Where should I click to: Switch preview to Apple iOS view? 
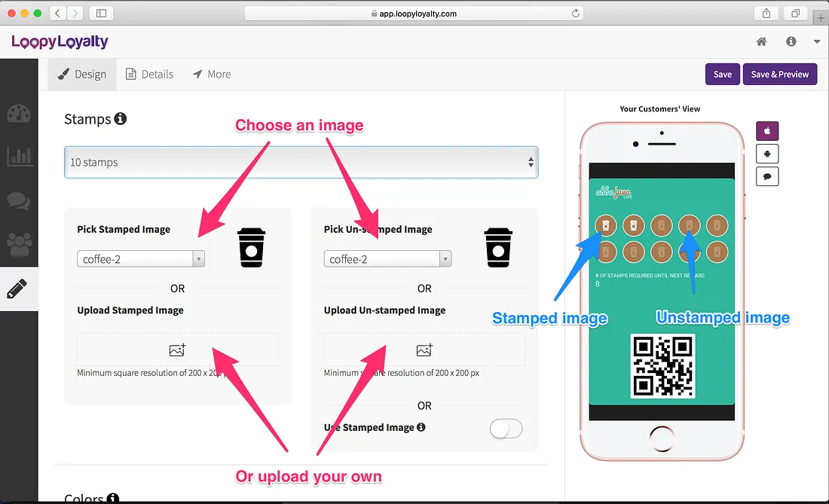click(x=767, y=131)
